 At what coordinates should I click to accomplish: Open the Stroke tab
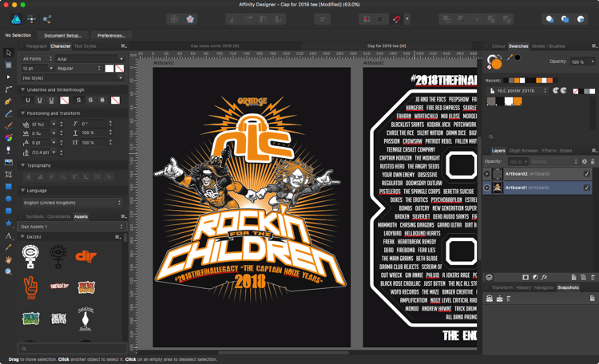[538, 46]
